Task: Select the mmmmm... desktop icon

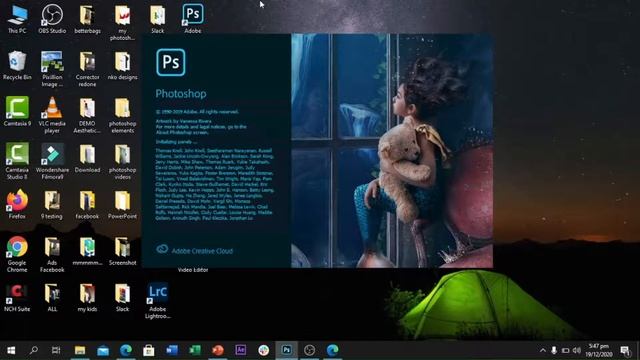Action: click(87, 251)
